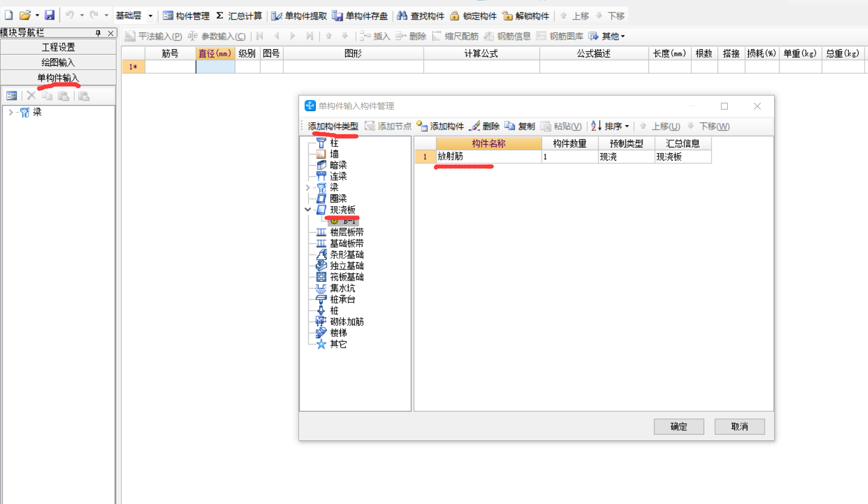
Task: Expand the 梁 node in the navigation tree
Action: point(11,112)
